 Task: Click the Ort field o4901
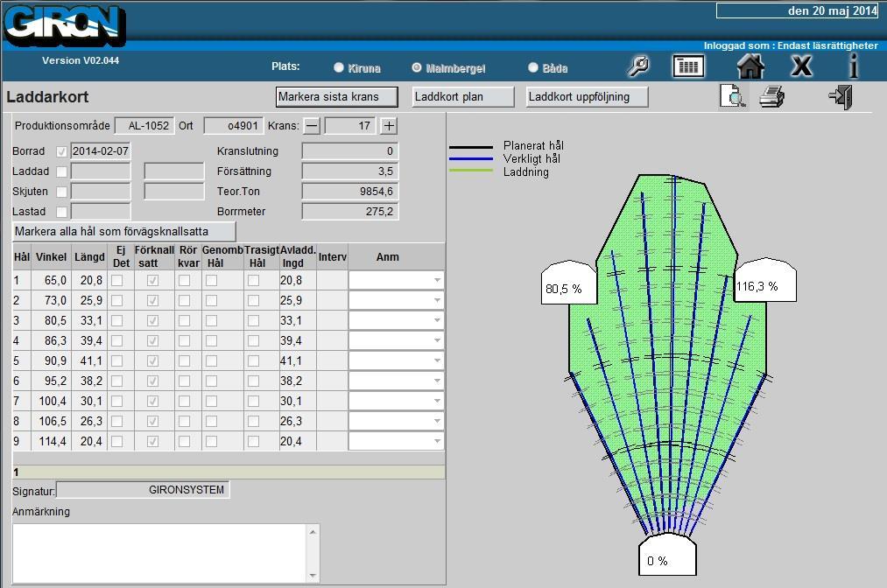[x=234, y=125]
